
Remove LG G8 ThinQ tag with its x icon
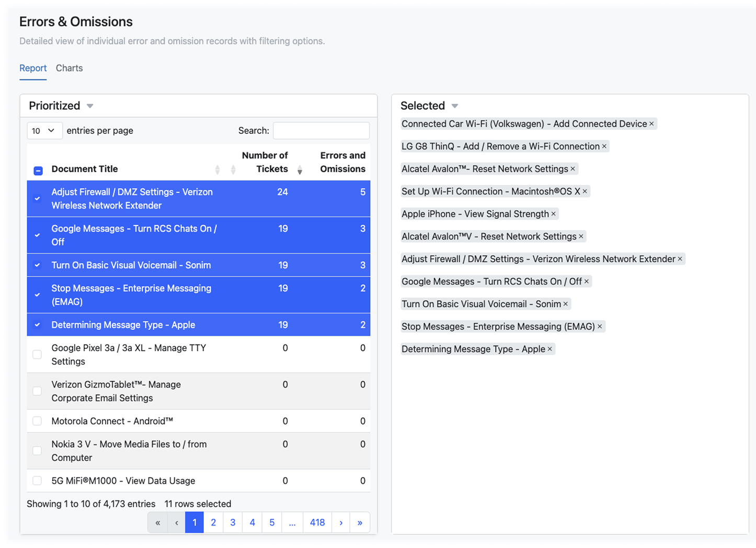pyautogui.click(x=604, y=146)
